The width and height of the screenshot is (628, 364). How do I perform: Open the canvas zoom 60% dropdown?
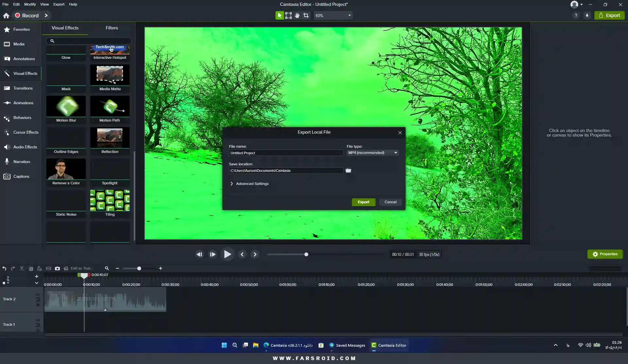pos(333,15)
